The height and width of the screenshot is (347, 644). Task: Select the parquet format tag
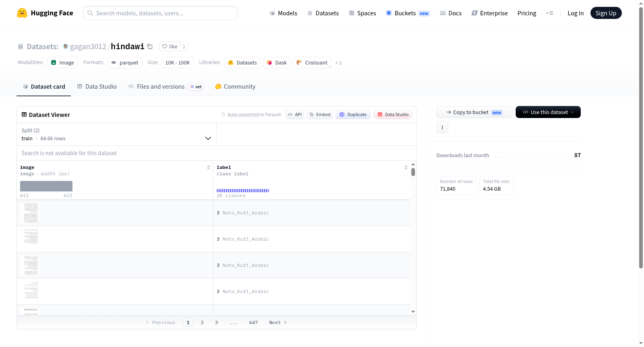tap(124, 62)
